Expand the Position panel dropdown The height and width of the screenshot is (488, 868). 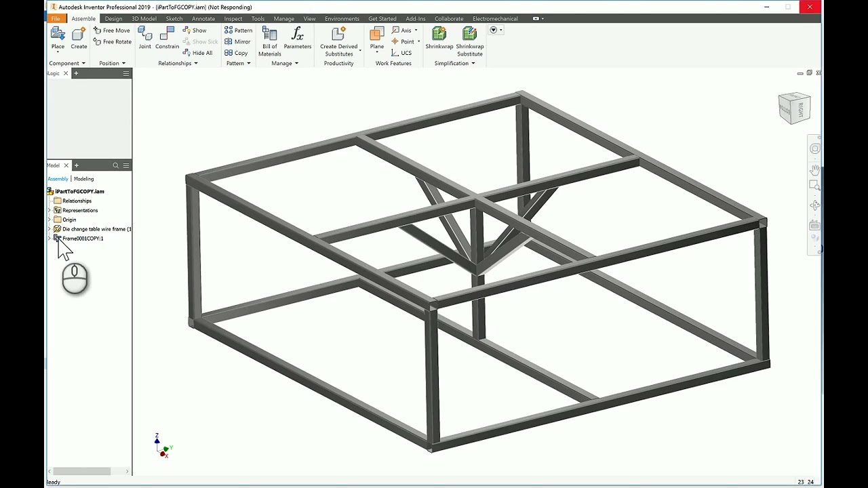112,63
